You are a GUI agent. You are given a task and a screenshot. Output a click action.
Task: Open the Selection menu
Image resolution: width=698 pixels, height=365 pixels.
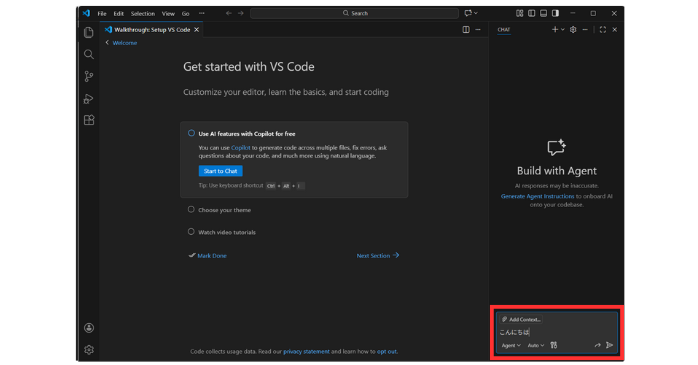[142, 13]
